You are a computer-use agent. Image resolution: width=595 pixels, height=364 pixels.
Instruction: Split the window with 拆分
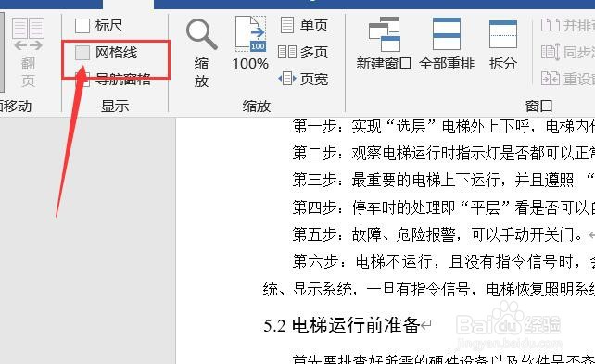pos(503,44)
